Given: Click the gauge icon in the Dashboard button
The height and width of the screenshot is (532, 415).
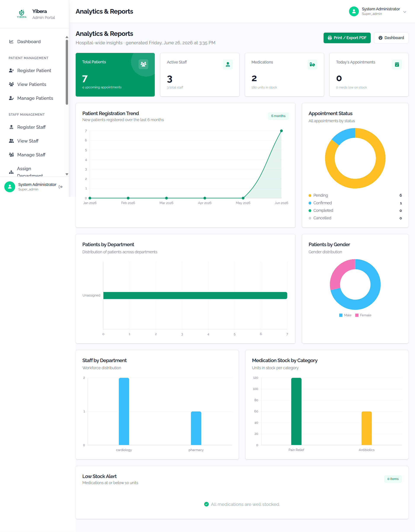Looking at the screenshot, I should pos(380,38).
